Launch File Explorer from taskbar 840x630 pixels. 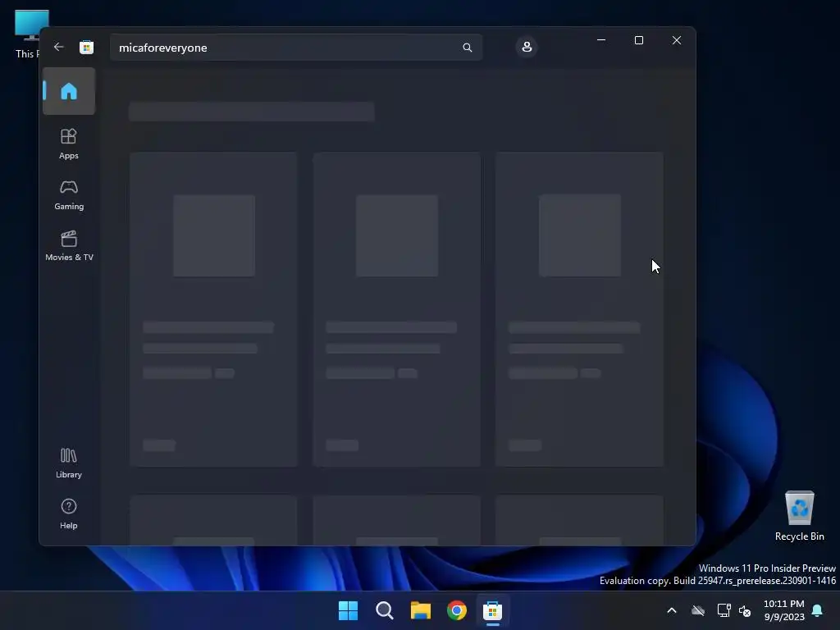421,610
